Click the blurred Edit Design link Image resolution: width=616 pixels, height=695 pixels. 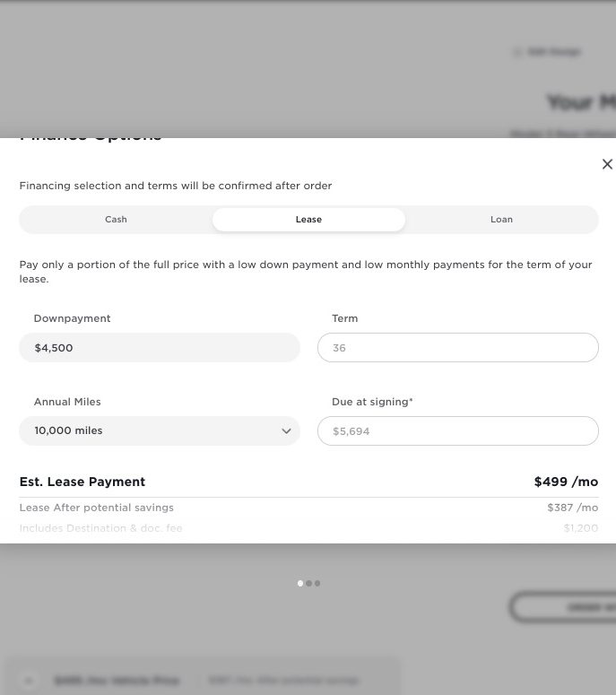point(554,52)
